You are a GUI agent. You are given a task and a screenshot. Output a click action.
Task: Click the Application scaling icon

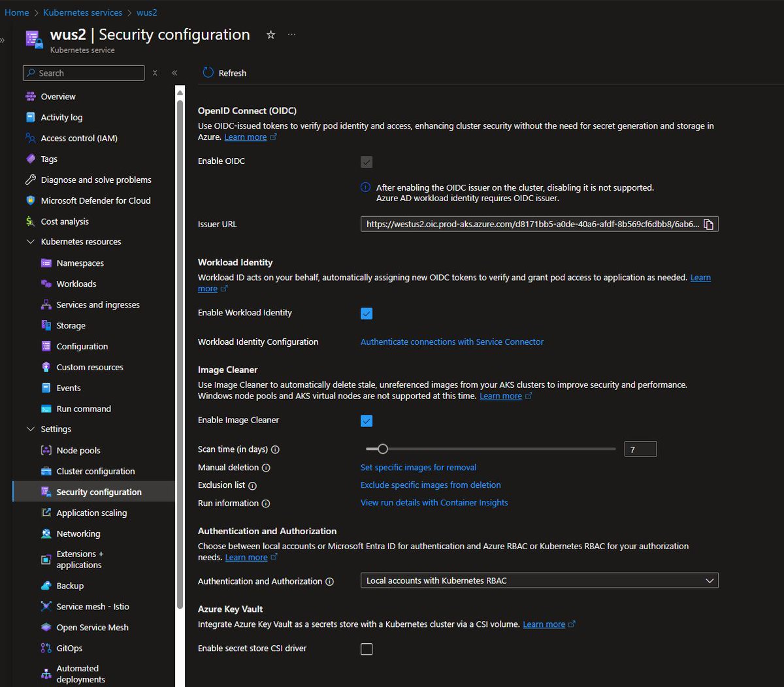point(46,513)
